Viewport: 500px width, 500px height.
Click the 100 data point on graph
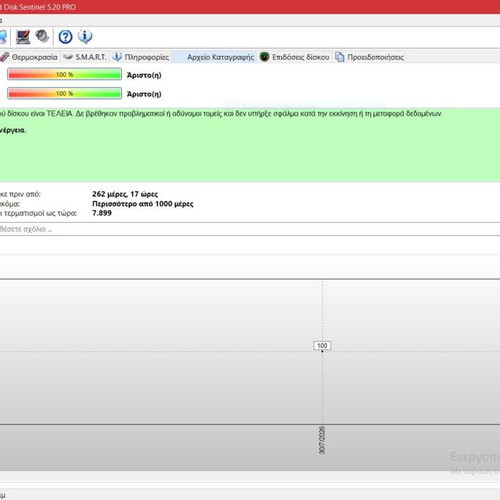pos(322,346)
